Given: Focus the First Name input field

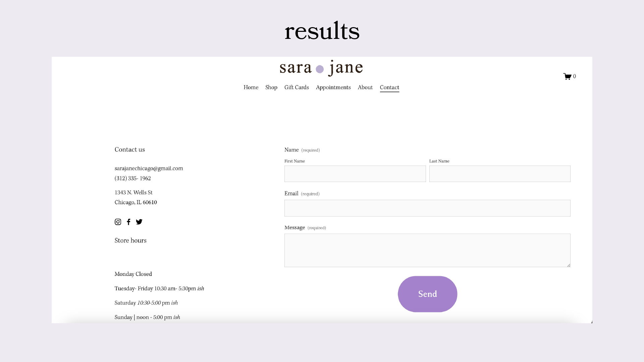Looking at the screenshot, I should tap(355, 174).
